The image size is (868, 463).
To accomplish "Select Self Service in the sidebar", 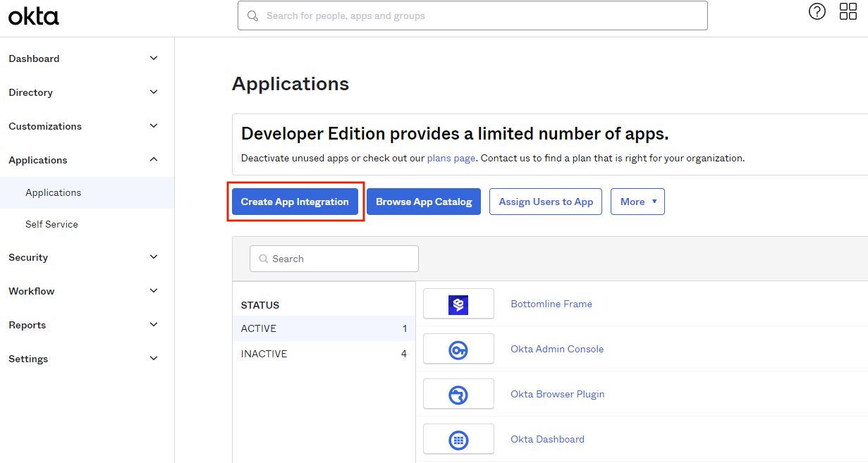I will [x=51, y=224].
